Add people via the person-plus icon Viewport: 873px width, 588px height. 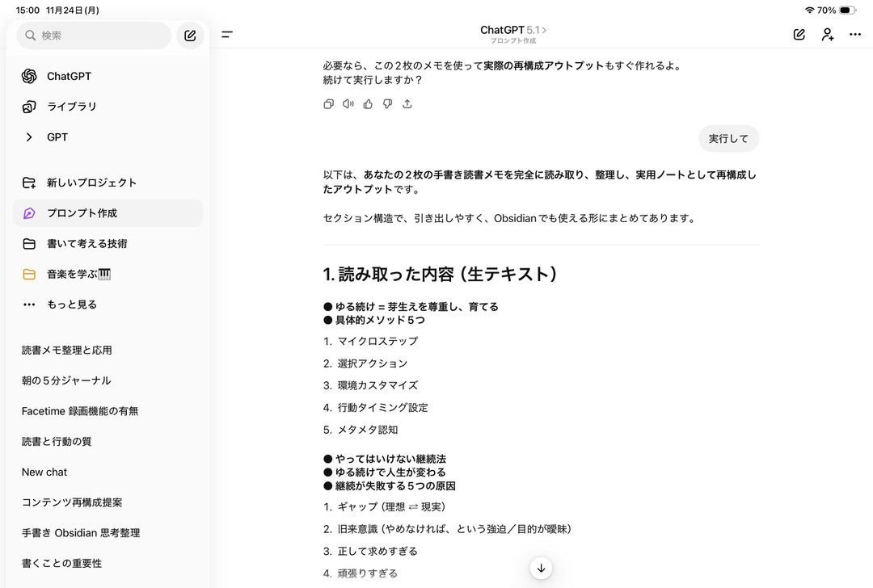827,35
